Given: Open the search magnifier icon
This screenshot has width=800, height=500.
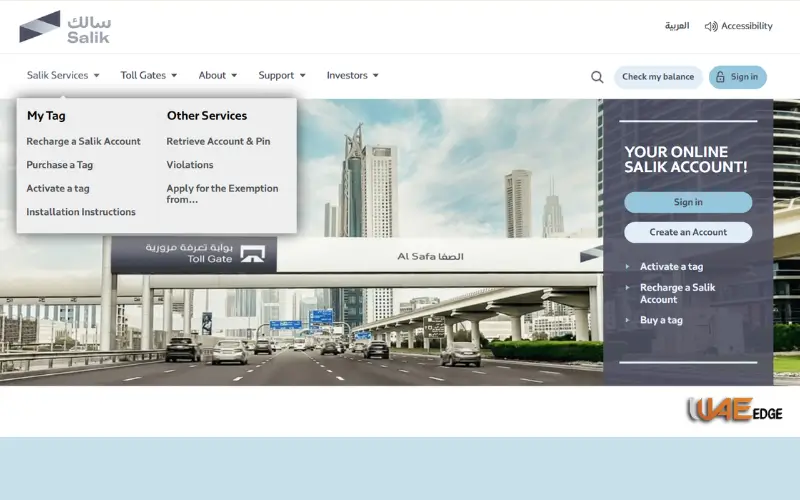Looking at the screenshot, I should [597, 77].
